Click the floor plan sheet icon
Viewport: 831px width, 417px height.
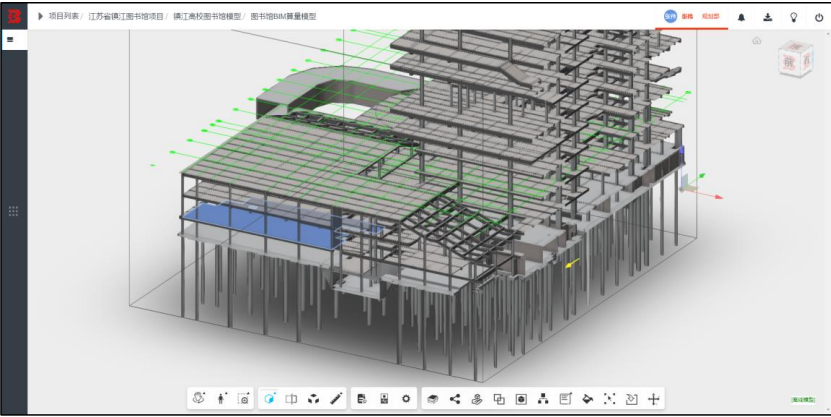pos(384,399)
